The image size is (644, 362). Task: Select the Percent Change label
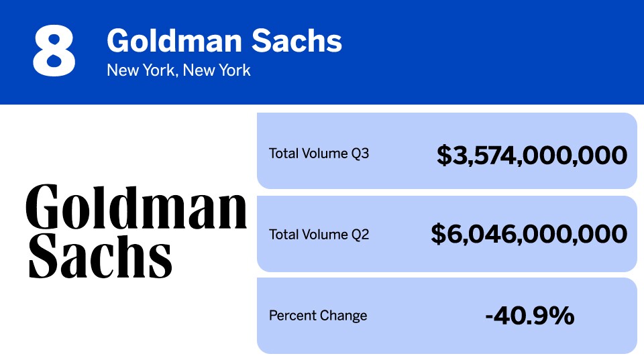click(x=318, y=315)
